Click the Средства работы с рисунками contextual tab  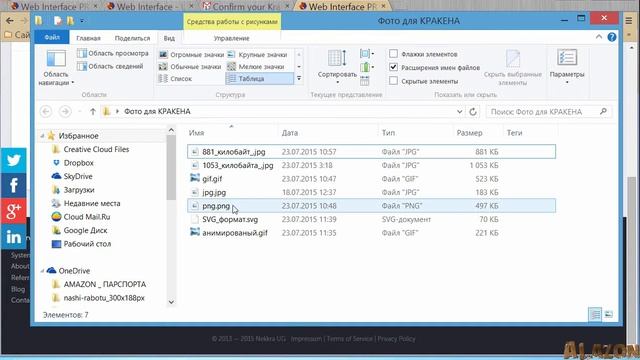point(232,22)
